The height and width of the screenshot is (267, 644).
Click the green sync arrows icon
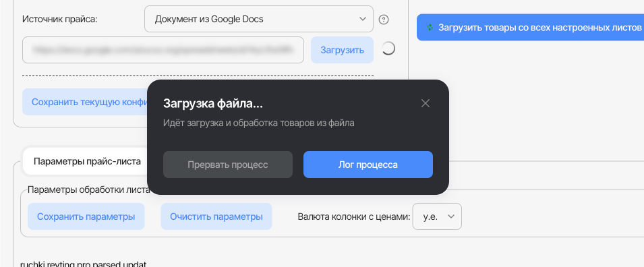point(430,28)
